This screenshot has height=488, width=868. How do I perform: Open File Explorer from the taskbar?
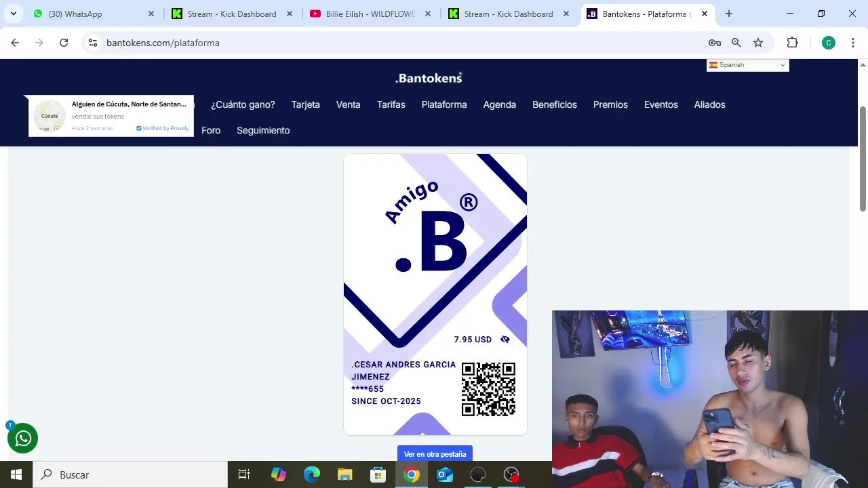pyautogui.click(x=344, y=474)
